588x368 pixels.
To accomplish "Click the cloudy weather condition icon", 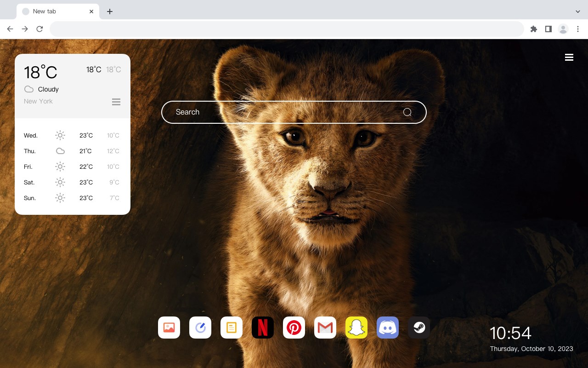I will pyautogui.click(x=29, y=89).
